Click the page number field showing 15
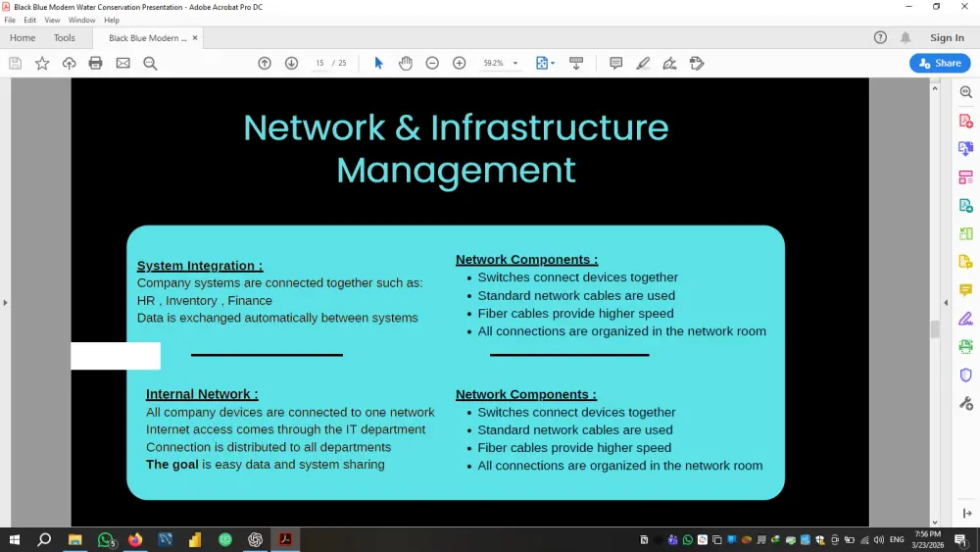The image size is (980, 552). click(320, 63)
